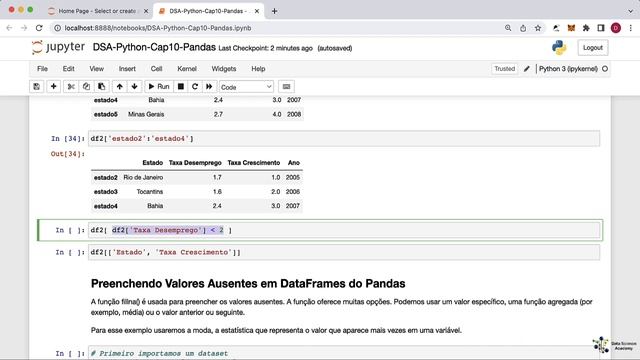The height and width of the screenshot is (360, 640).
Task: Expand the tab search chevron
Action: pos(631,11)
